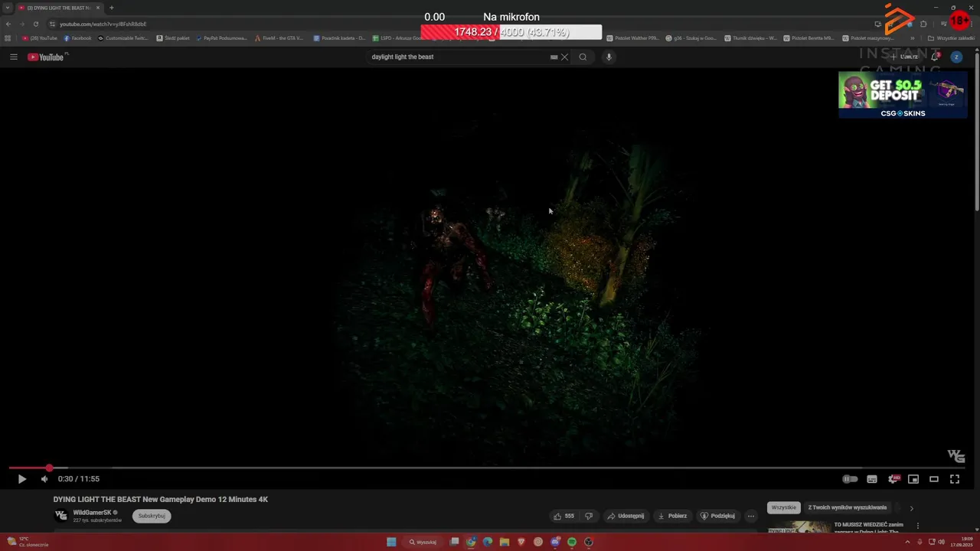The height and width of the screenshot is (551, 980).
Task: Enable the miniplayer
Action: (x=913, y=479)
